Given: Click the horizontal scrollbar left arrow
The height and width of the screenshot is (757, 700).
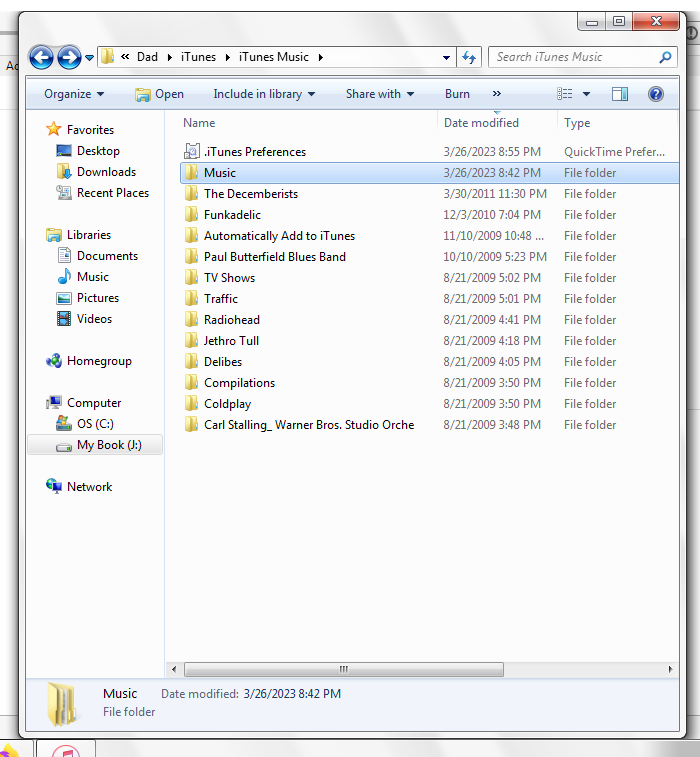Looking at the screenshot, I should coord(174,669).
